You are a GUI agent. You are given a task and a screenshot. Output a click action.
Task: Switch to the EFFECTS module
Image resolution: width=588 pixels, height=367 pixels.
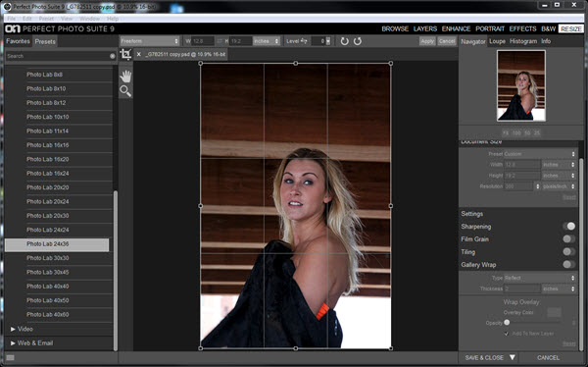(522, 28)
